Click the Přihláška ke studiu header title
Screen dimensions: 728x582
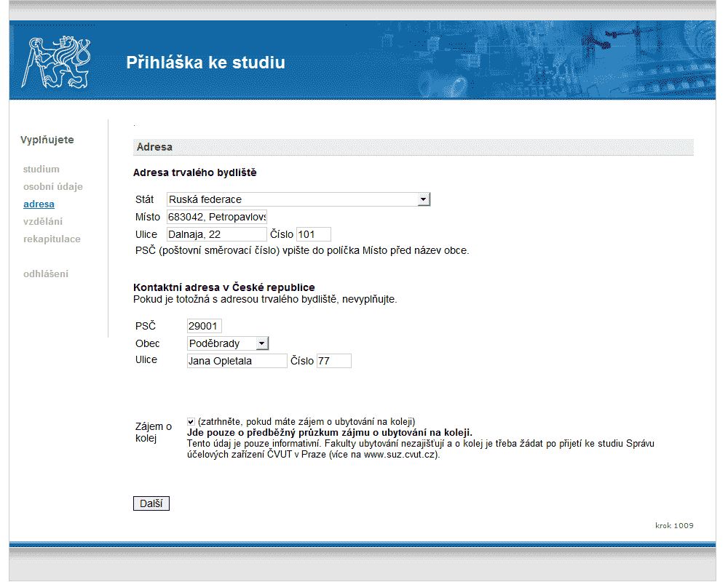[x=206, y=63]
